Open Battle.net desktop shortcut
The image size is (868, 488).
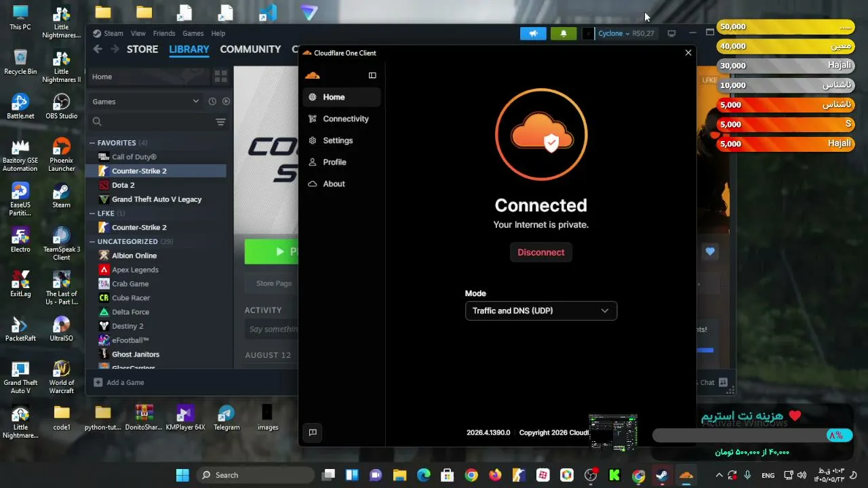[20, 106]
